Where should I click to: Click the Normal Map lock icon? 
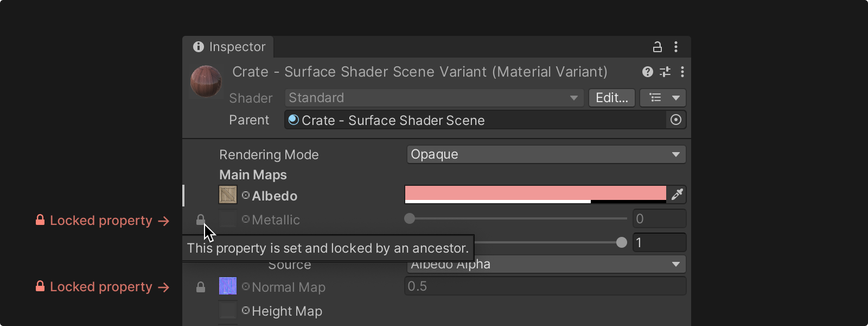point(201,287)
